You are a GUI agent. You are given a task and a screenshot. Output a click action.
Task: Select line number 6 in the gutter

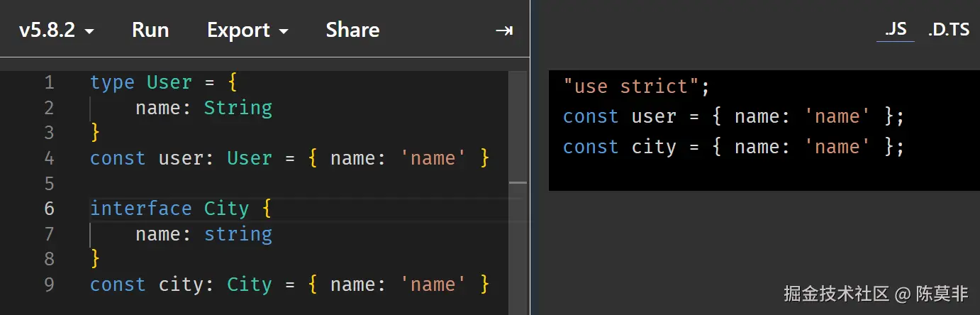(49, 209)
